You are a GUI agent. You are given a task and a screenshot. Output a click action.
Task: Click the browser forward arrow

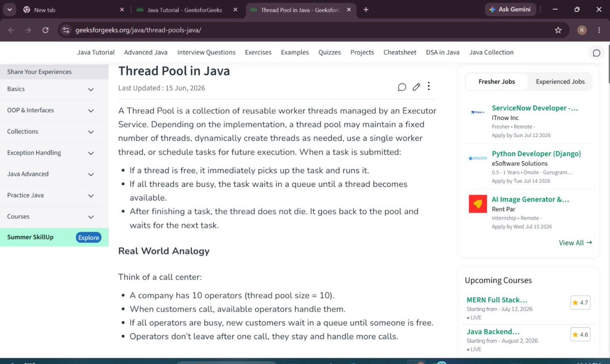point(28,30)
